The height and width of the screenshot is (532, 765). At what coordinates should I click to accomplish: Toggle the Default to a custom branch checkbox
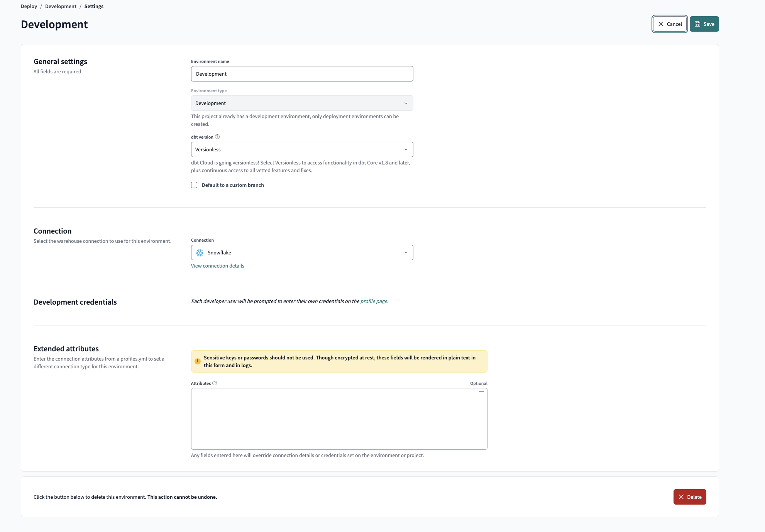[194, 185]
